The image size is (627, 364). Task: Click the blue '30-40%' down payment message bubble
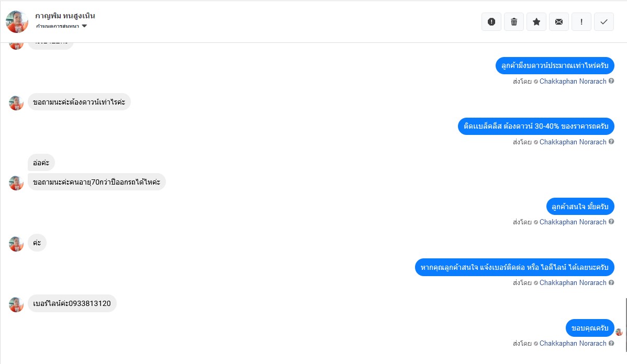(x=536, y=127)
